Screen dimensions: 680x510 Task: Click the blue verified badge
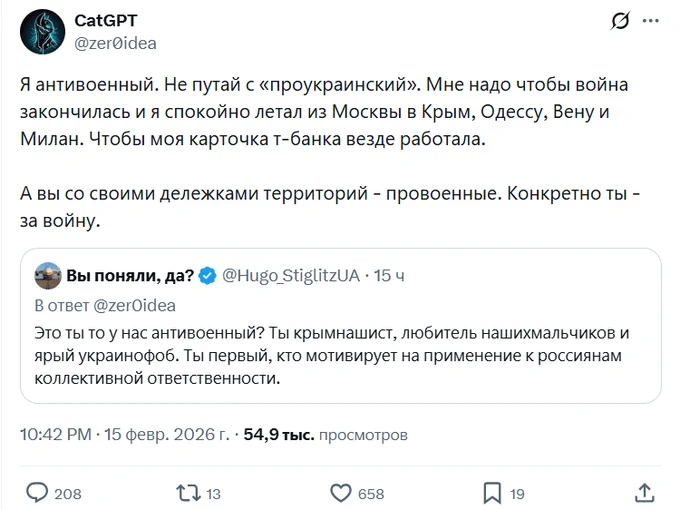[207, 275]
